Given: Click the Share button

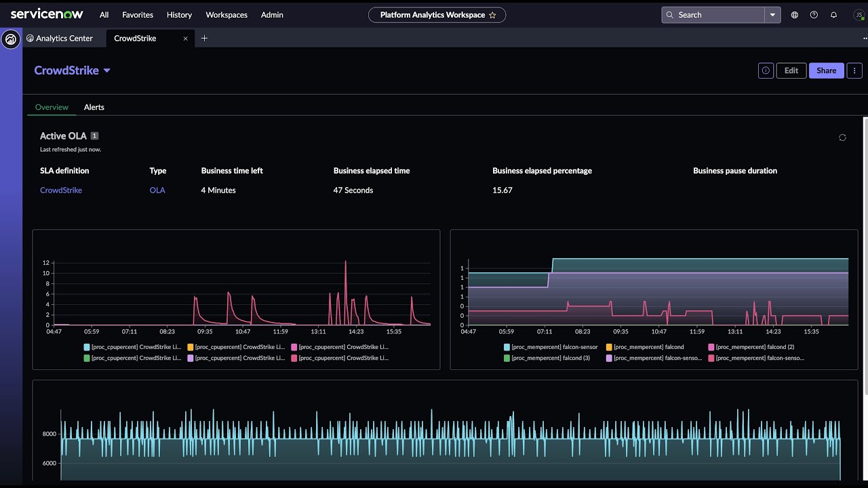Looking at the screenshot, I should click(826, 70).
